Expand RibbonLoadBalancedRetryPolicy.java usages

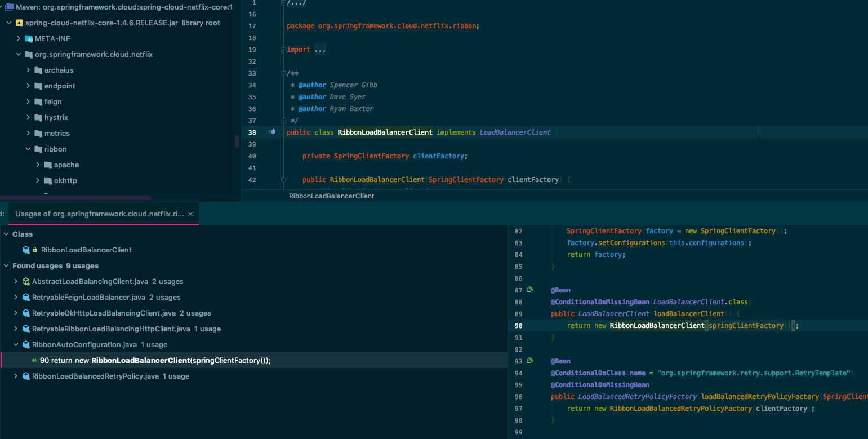[x=16, y=376]
